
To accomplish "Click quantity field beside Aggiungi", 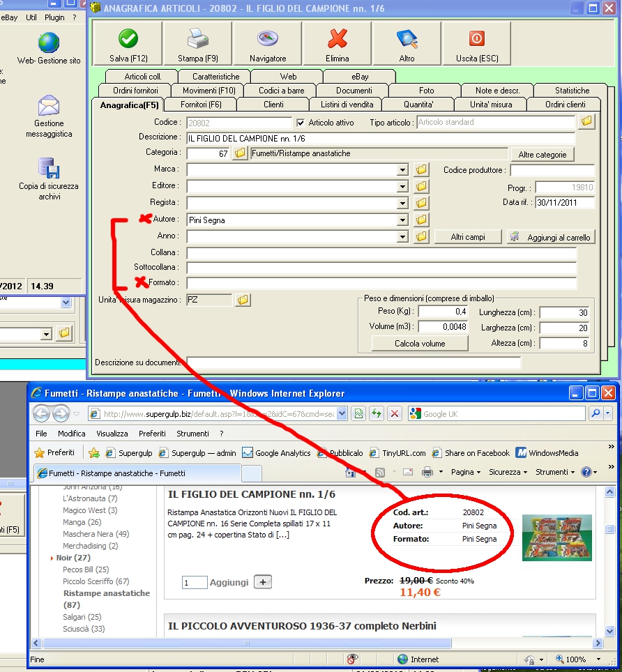I will [194, 583].
